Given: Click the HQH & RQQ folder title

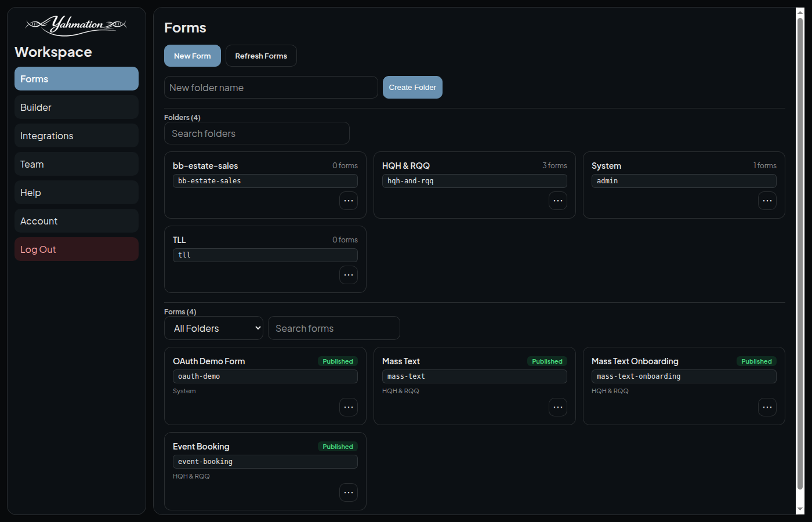Looking at the screenshot, I should pos(406,166).
